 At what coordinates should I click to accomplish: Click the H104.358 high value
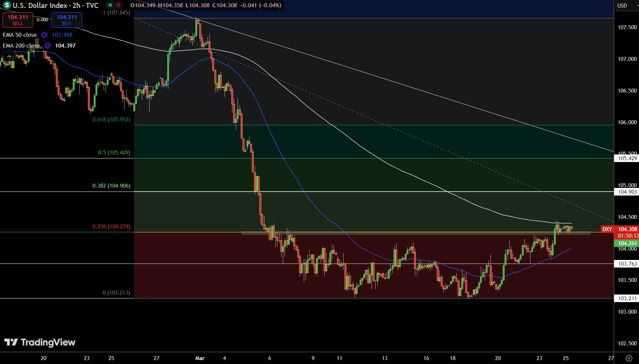(x=170, y=5)
